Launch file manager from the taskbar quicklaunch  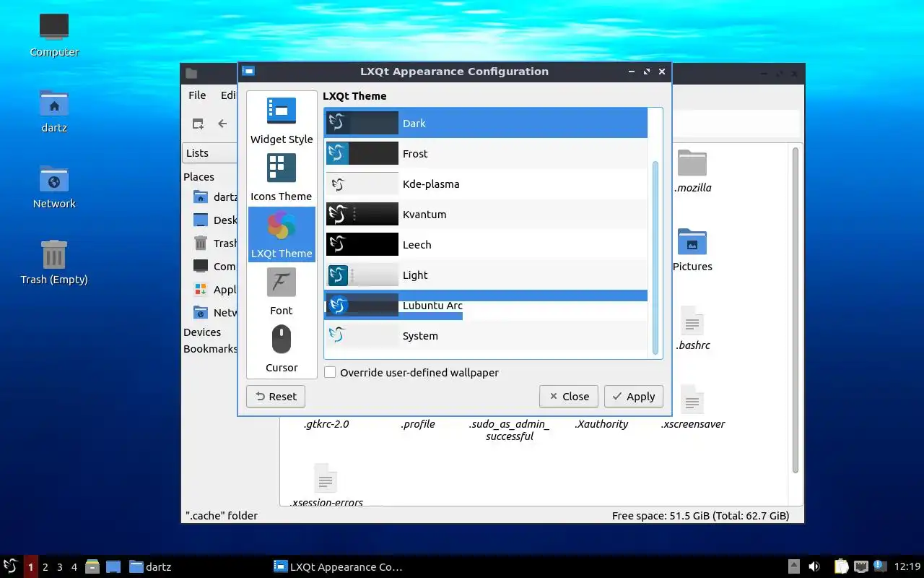[x=92, y=566]
